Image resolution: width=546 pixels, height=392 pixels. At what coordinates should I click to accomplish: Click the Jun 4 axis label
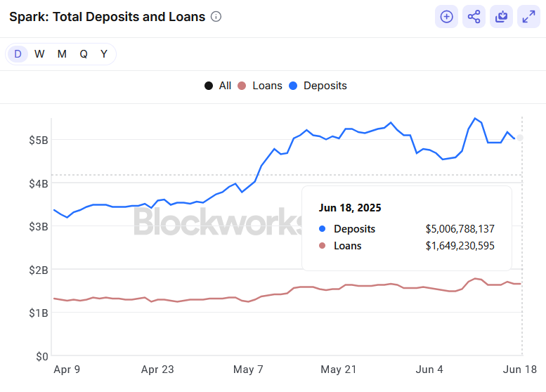[x=429, y=370]
